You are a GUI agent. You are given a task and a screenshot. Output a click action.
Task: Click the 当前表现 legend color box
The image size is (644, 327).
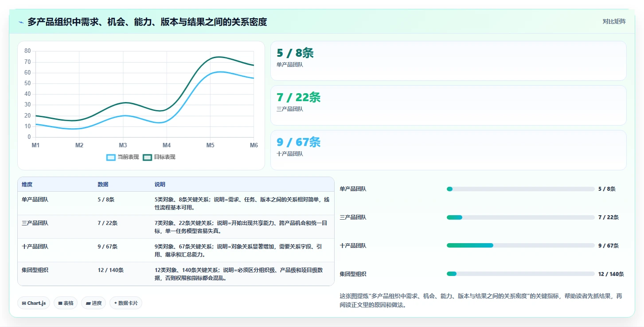[x=111, y=157]
